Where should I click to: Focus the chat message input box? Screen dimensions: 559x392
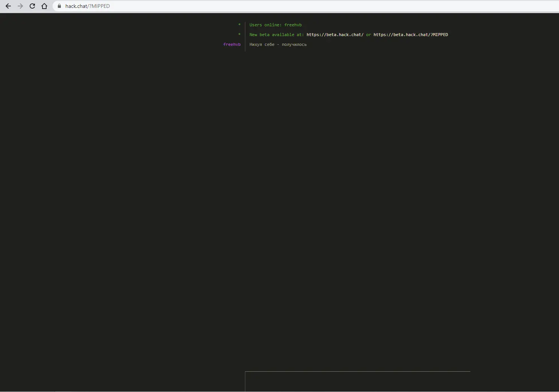[x=358, y=381]
